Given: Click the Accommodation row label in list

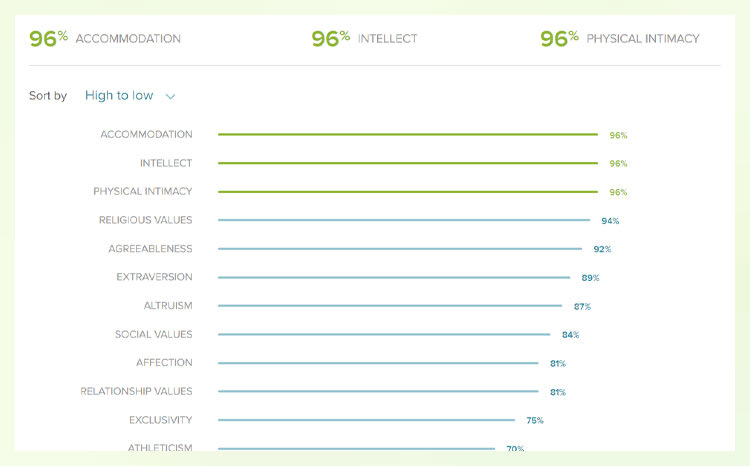Looking at the screenshot, I should point(146,134).
